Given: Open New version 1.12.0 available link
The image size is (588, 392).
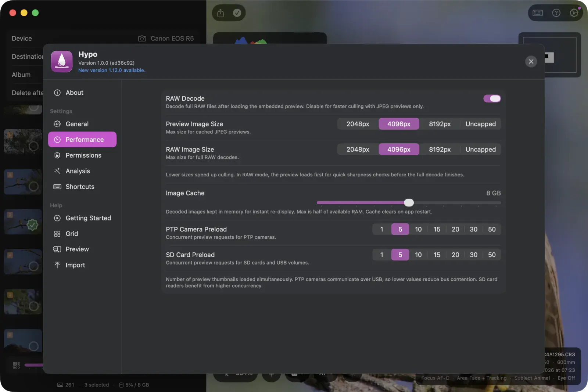Looking at the screenshot, I should (x=112, y=70).
